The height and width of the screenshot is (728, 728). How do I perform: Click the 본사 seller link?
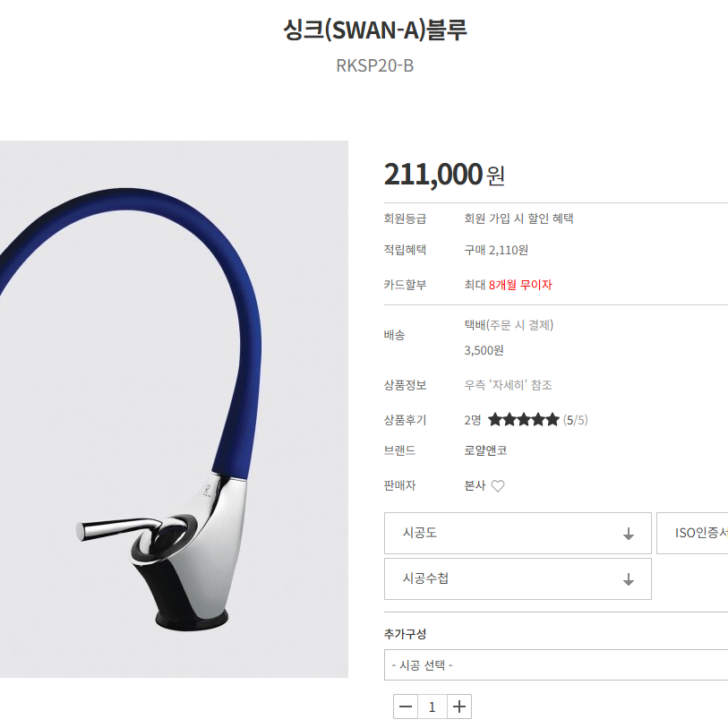click(x=475, y=485)
